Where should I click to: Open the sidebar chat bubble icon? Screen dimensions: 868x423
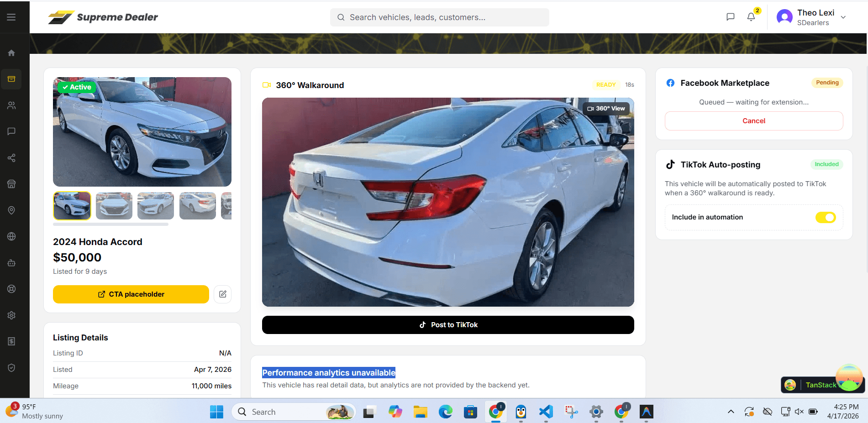tap(11, 131)
